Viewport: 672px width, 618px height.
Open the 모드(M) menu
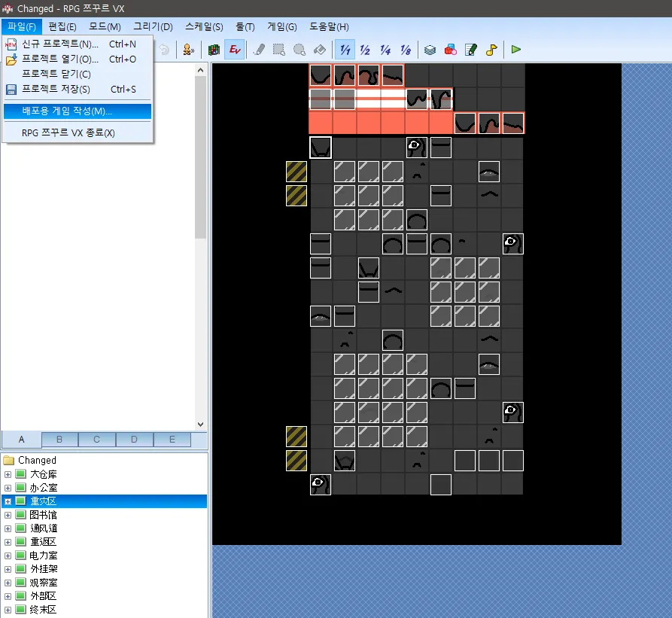pos(105,26)
